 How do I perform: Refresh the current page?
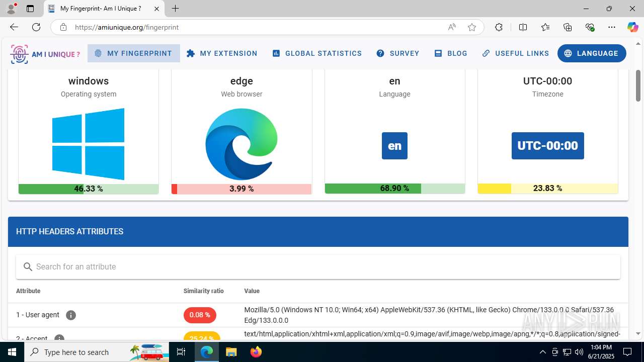[x=36, y=27]
